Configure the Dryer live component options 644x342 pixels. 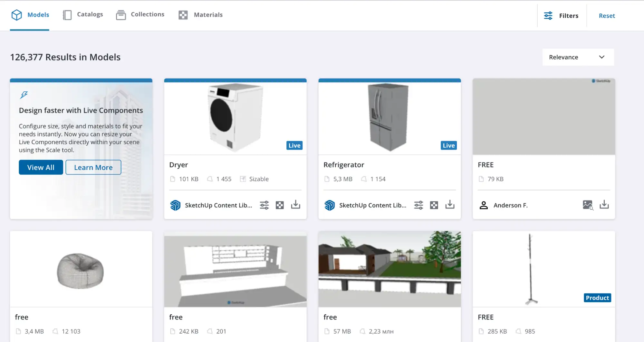tap(264, 205)
